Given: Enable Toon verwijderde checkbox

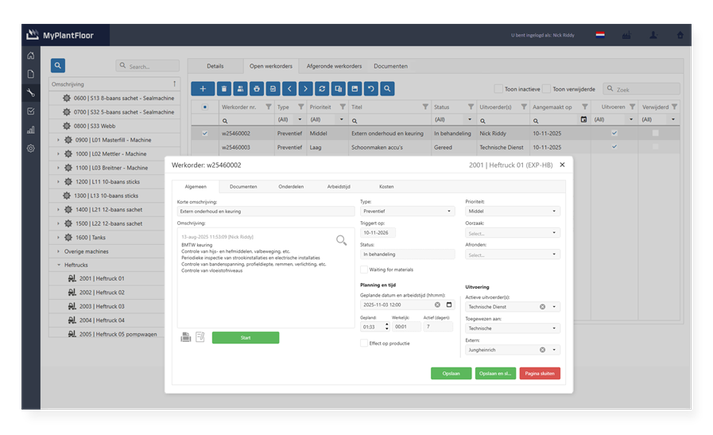Looking at the screenshot, I should [547, 89].
